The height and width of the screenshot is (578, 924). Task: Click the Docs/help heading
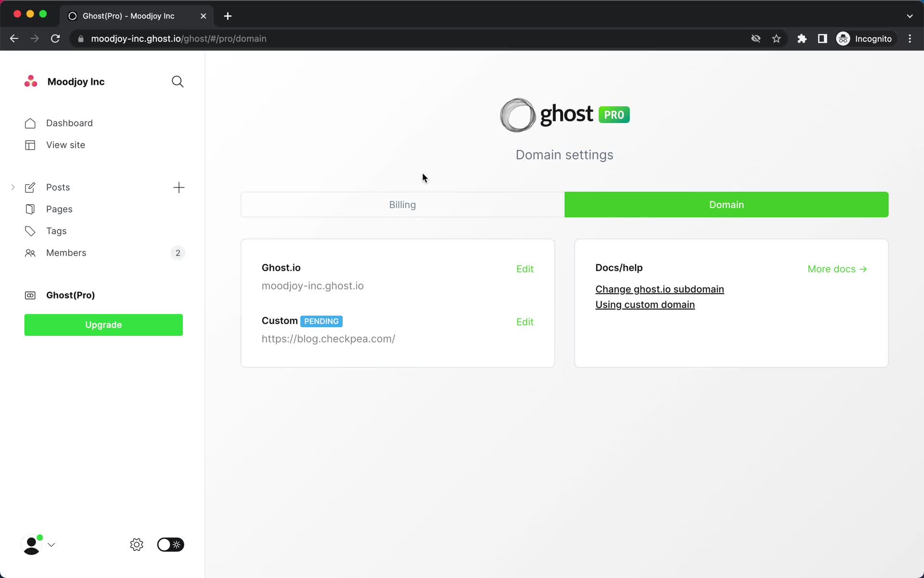coord(619,268)
